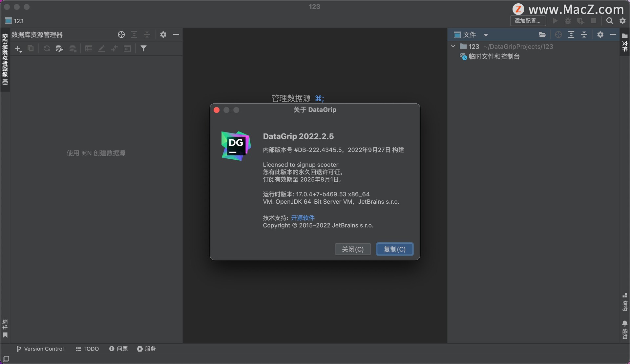This screenshot has height=364, width=630.
Task: Click the 使用 ⌘N 创建数据源 hint
Action: click(x=96, y=153)
